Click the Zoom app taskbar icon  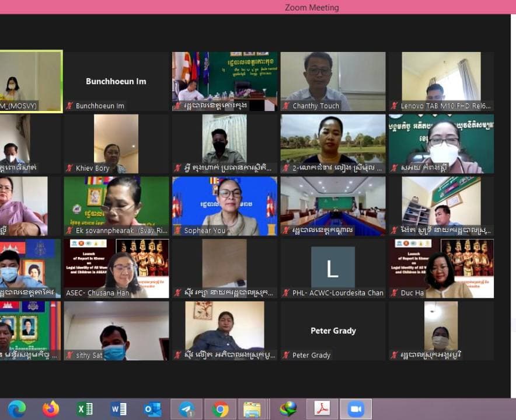point(355,409)
